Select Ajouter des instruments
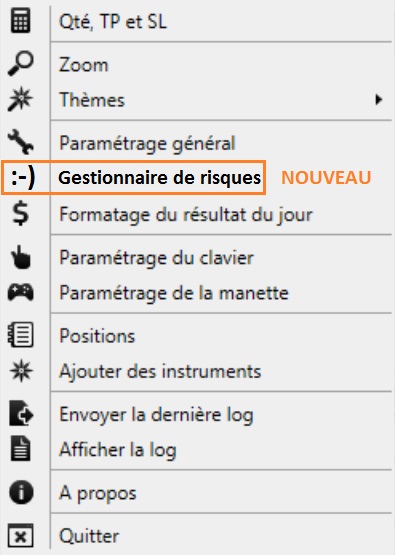The height and width of the screenshot is (555, 395). pyautogui.click(x=221, y=371)
